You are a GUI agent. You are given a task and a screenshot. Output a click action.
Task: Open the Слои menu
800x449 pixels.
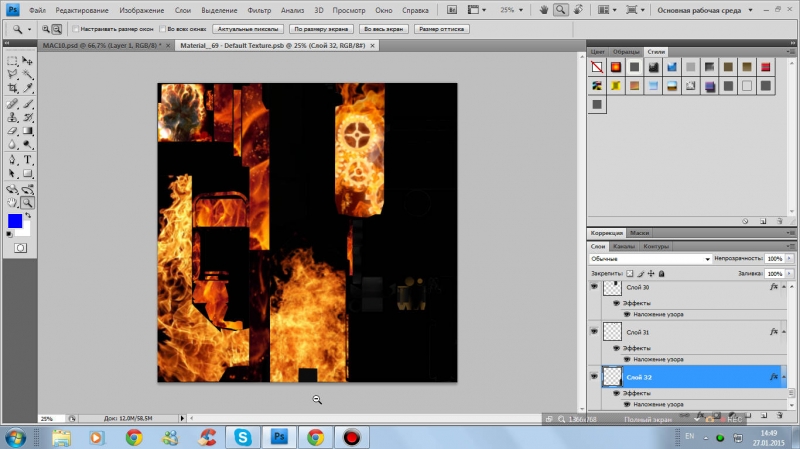click(x=183, y=10)
